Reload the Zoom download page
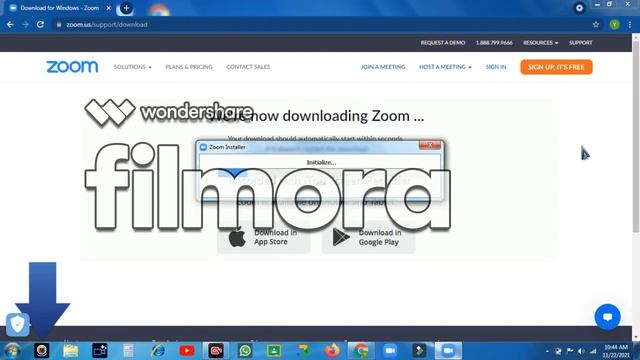This screenshot has width=640, height=360. pyautogui.click(x=40, y=24)
